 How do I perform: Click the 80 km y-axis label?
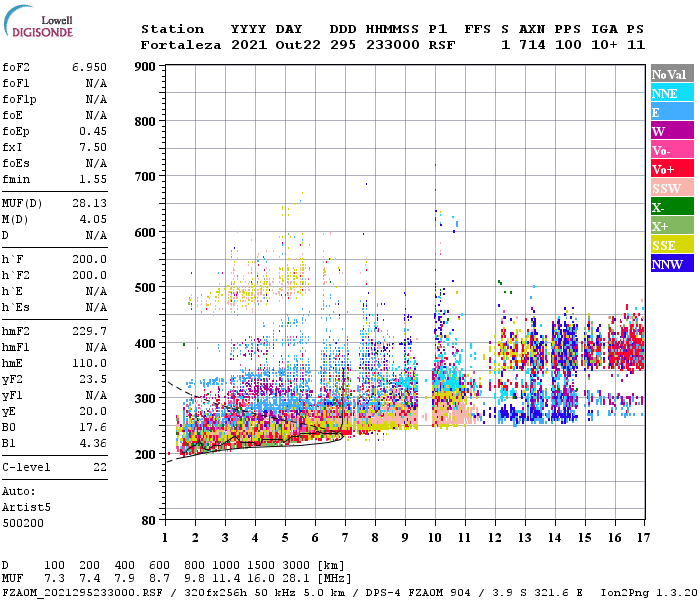click(x=149, y=521)
